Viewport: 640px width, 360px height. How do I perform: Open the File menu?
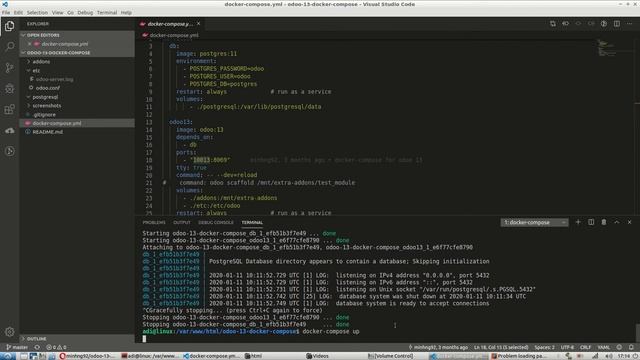6,13
